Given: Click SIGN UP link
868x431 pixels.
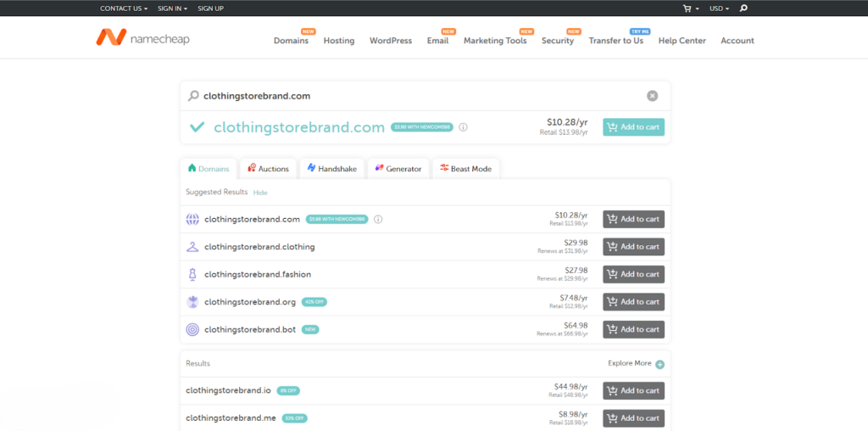Looking at the screenshot, I should [x=210, y=8].
